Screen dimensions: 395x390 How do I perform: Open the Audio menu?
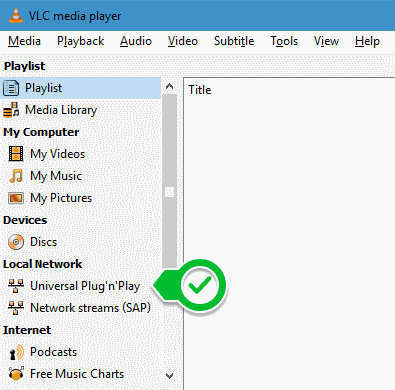[136, 41]
